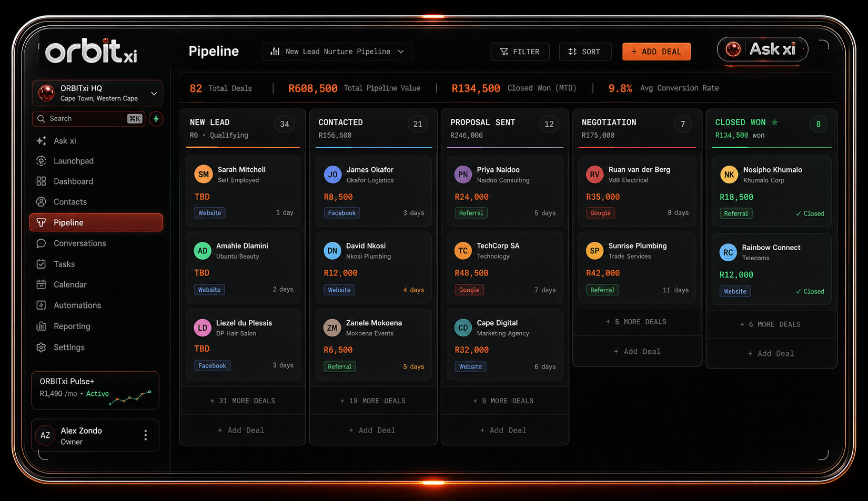Click the ORBITxi HQ orb logo icon
The image size is (868, 501).
tap(46, 93)
